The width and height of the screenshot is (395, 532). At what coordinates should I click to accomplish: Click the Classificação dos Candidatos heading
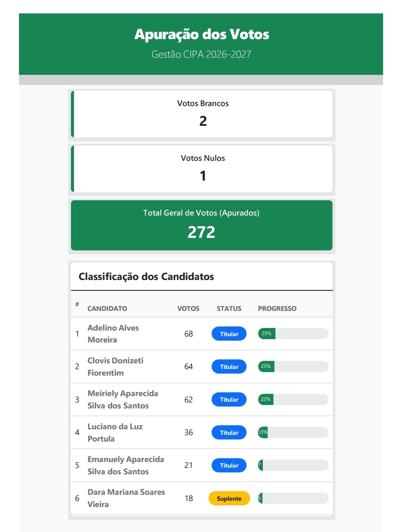click(146, 276)
